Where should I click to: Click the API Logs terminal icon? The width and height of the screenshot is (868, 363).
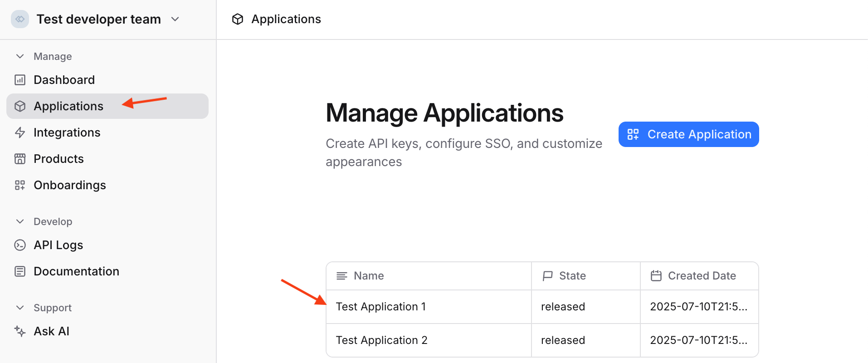[x=20, y=245]
